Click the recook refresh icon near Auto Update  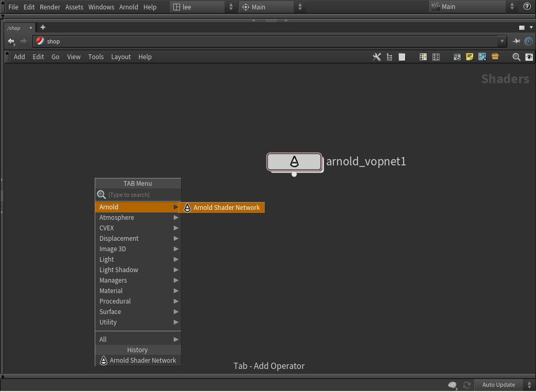pyautogui.click(x=466, y=385)
